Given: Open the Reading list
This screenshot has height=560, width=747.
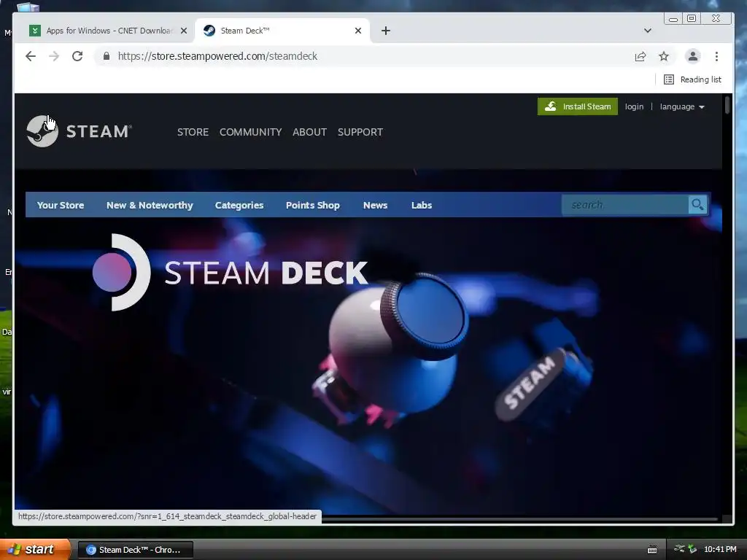Looking at the screenshot, I should [x=692, y=79].
